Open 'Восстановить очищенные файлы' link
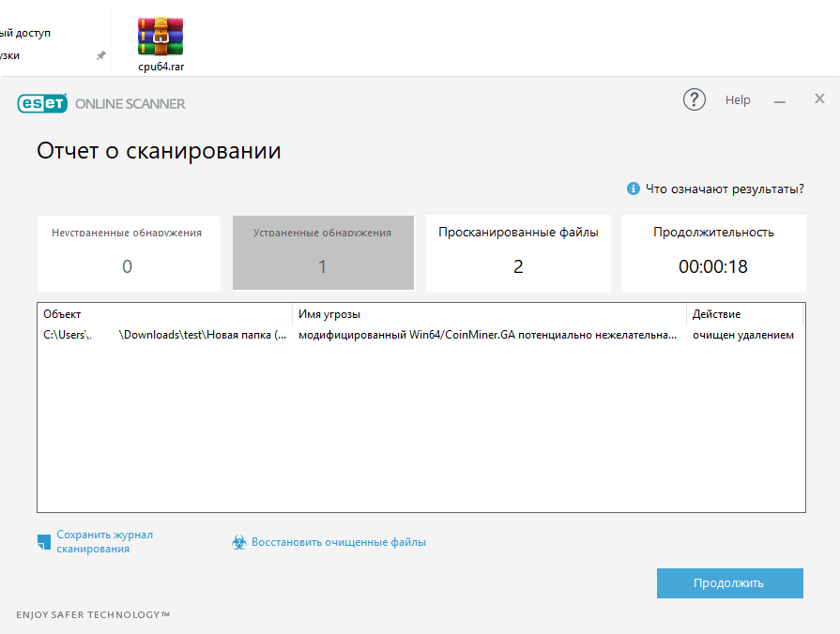Viewport: 840px width, 634px height. click(x=339, y=542)
